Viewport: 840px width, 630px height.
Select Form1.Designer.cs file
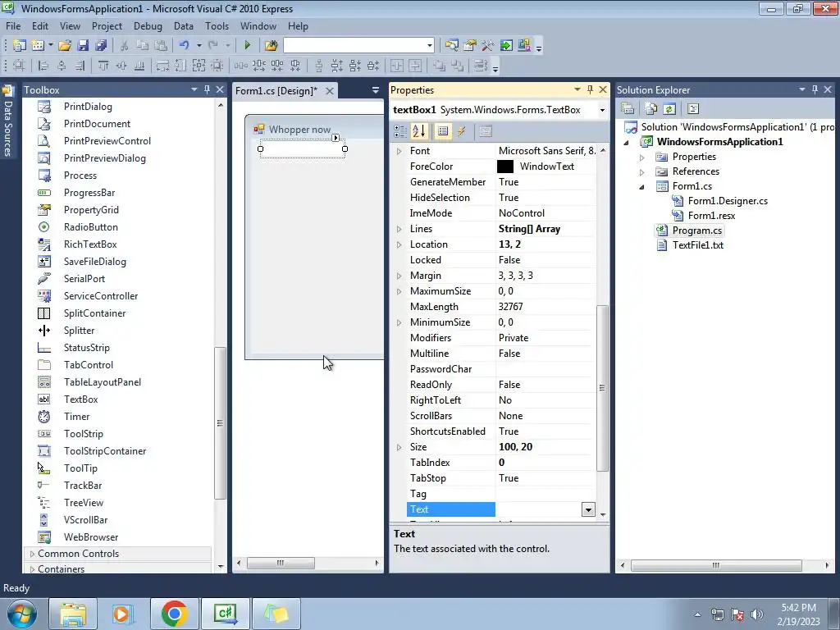point(728,201)
